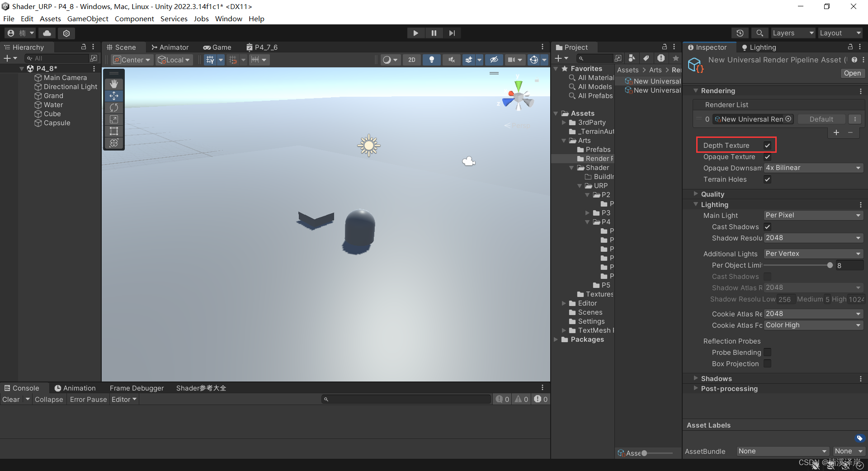The height and width of the screenshot is (471, 868).
Task: Toggle hidden objects visibility icon
Action: (x=494, y=60)
